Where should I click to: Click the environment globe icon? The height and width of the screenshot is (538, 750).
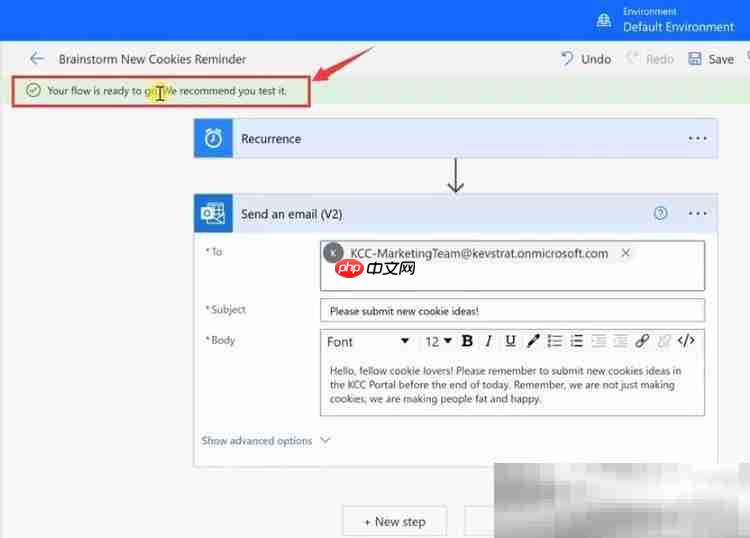(x=604, y=21)
